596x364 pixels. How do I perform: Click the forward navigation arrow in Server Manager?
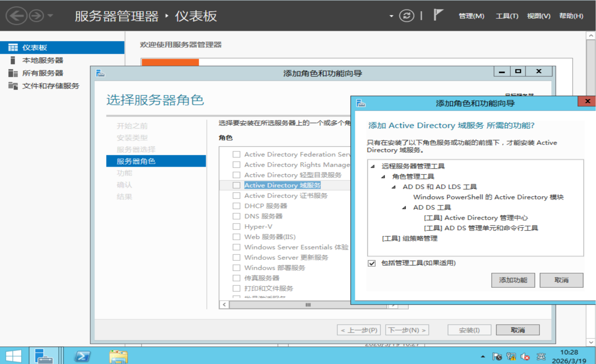pyautogui.click(x=36, y=16)
